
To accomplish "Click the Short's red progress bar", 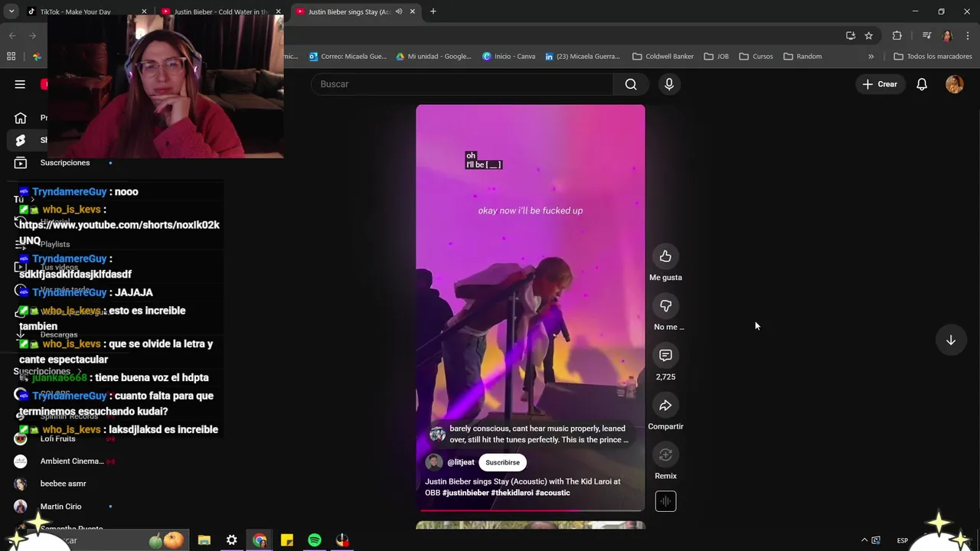I will click(x=531, y=509).
